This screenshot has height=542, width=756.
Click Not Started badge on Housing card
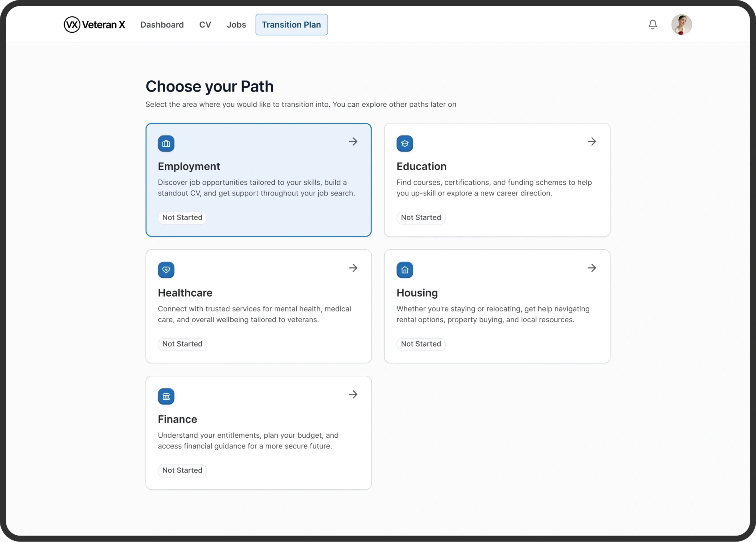pos(421,344)
